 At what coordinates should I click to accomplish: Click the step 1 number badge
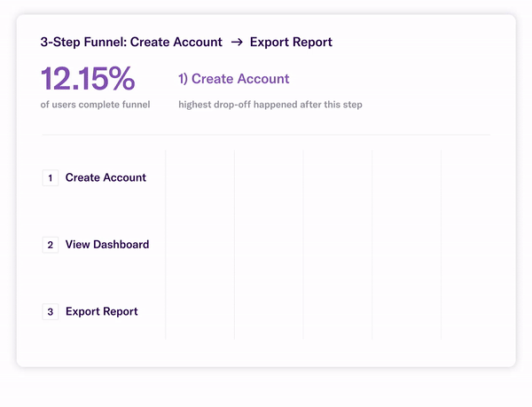tap(51, 178)
